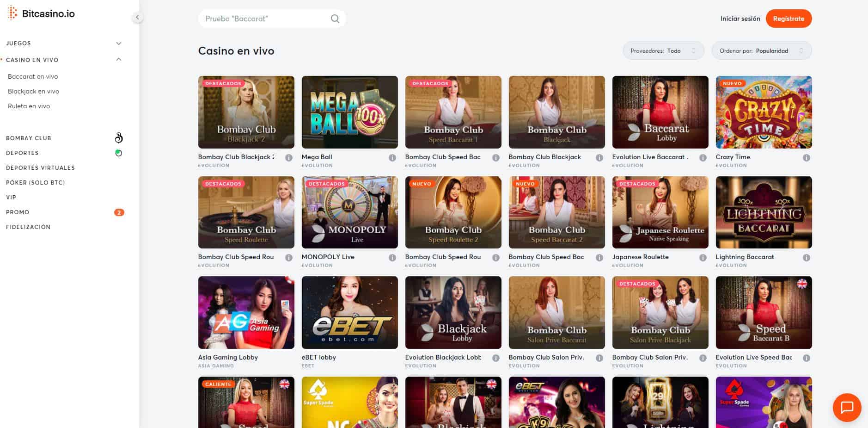Open the live chat bubble
This screenshot has height=428, width=868.
point(847,407)
